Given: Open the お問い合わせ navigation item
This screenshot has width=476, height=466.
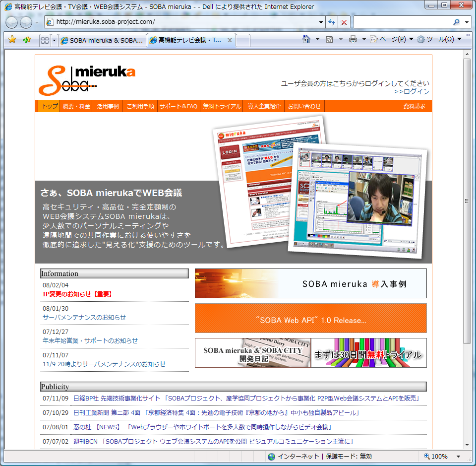Looking at the screenshot, I should 304,106.
